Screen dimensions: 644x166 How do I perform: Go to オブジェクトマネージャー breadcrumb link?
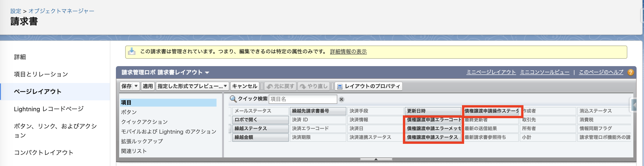point(61,11)
